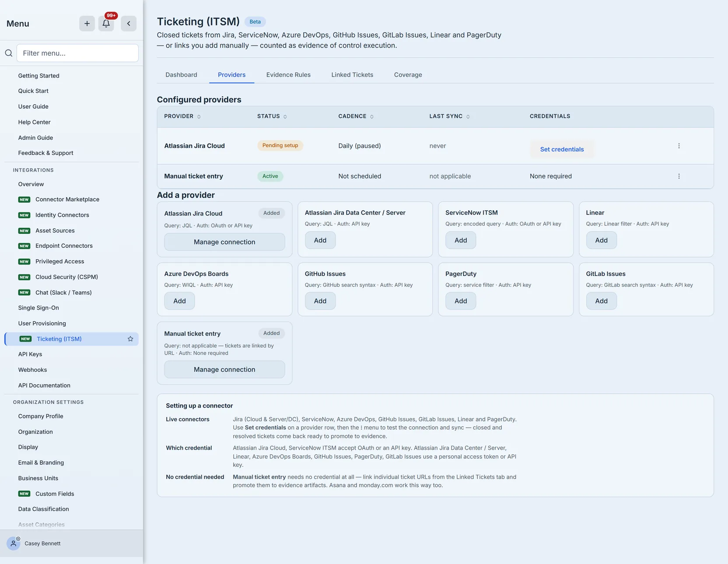728x564 pixels.
Task: Open the kebab menu for Manual ticket entry row
Action: [679, 176]
